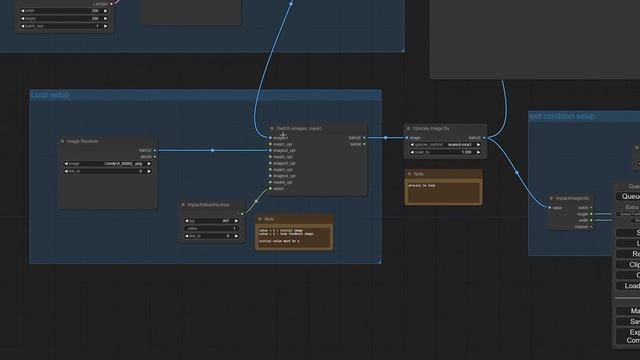Viewport: 640px width, 360px height.
Task: Click the 'process in loop' note text area
Action: (443, 192)
